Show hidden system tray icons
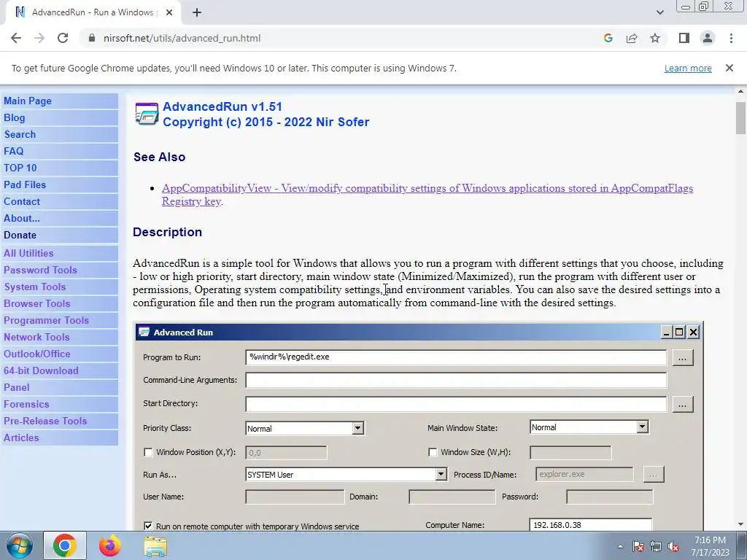This screenshot has height=560, width=747. tap(620, 547)
